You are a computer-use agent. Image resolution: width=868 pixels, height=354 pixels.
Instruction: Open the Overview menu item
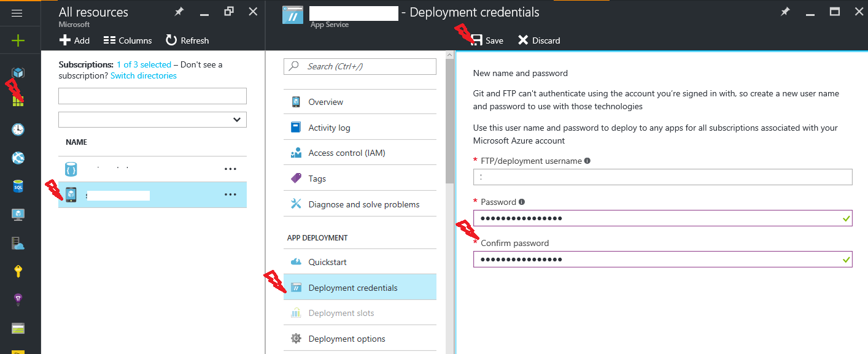[x=360, y=102]
